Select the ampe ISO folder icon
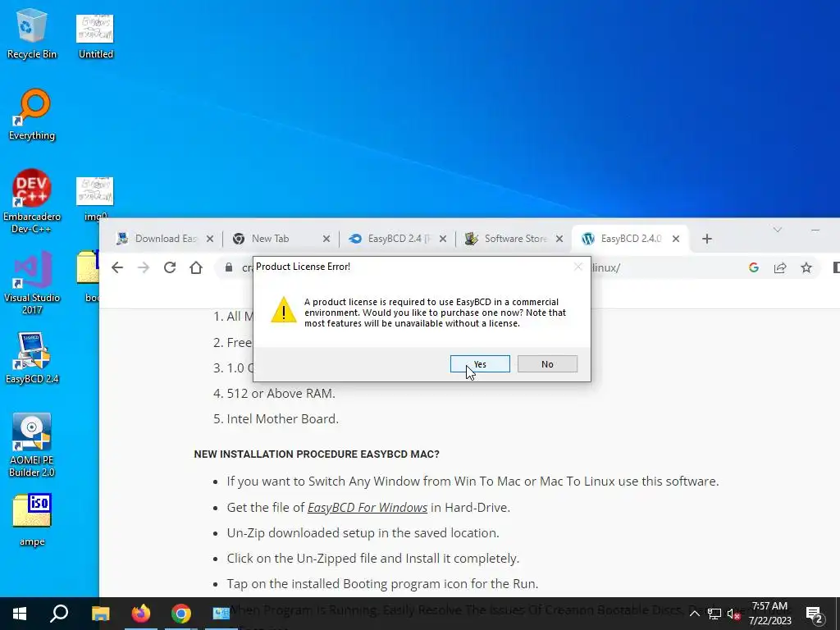840x630 pixels. point(32,520)
